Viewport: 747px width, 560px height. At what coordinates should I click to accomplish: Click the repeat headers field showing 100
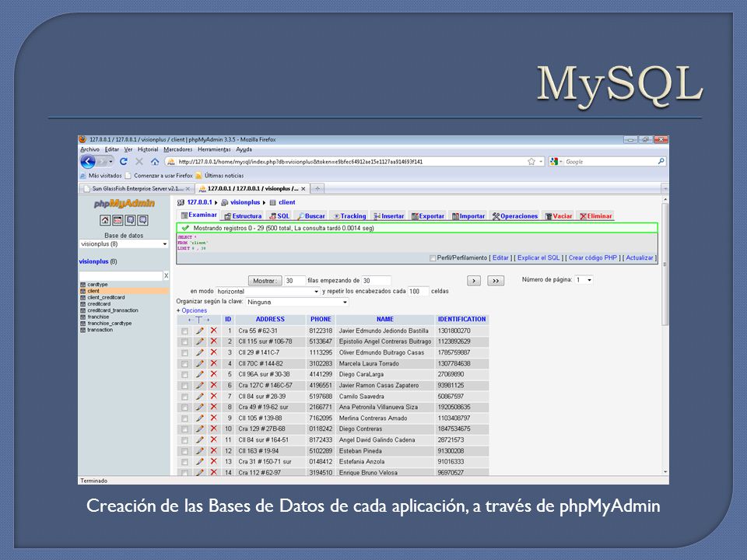(x=418, y=292)
